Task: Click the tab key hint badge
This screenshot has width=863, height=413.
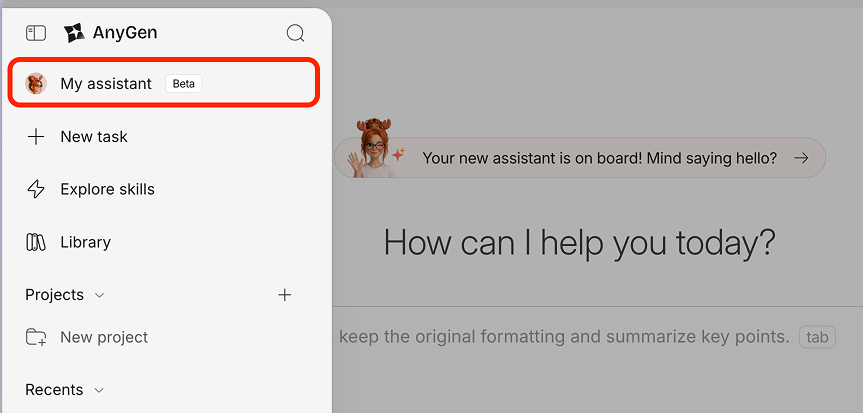Action: (817, 337)
